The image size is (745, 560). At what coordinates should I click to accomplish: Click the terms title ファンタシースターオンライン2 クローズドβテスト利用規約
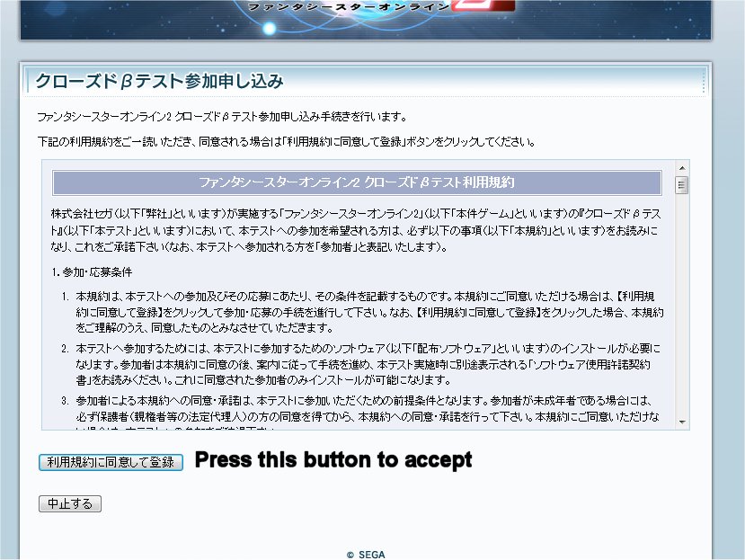pos(357,183)
